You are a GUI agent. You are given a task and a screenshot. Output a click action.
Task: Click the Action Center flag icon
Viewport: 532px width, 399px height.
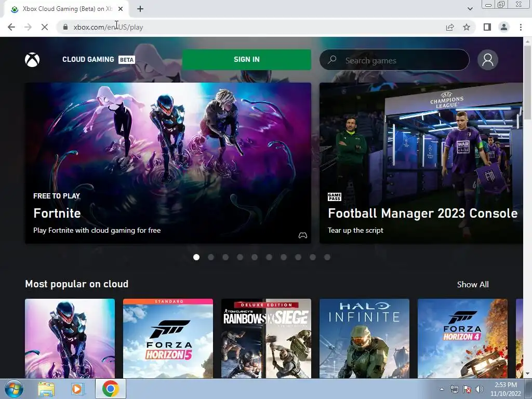point(467,389)
